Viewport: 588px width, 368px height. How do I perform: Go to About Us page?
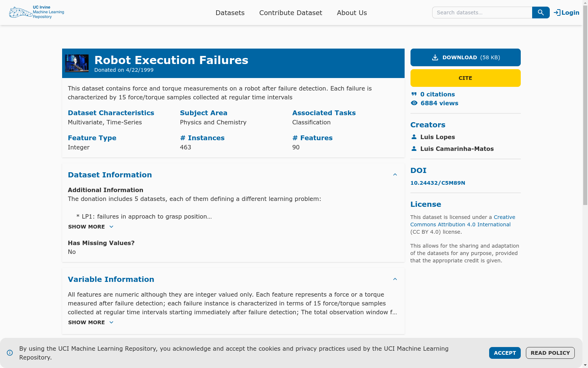coord(352,13)
